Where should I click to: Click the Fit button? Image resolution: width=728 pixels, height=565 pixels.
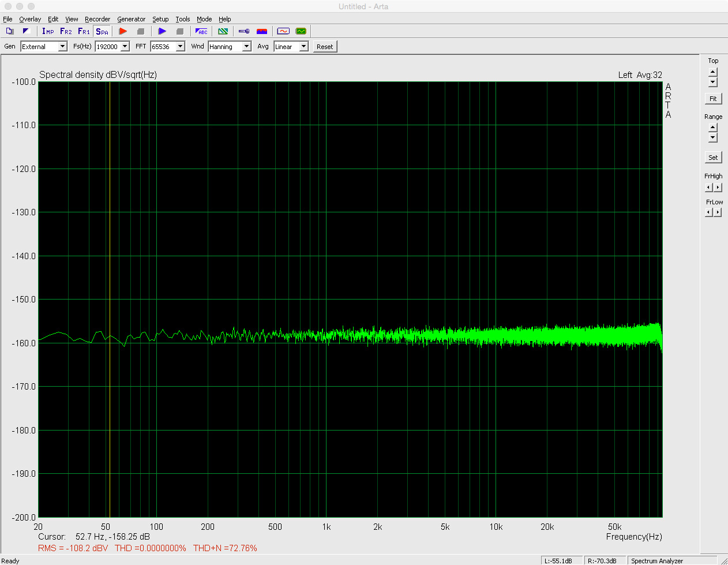713,99
